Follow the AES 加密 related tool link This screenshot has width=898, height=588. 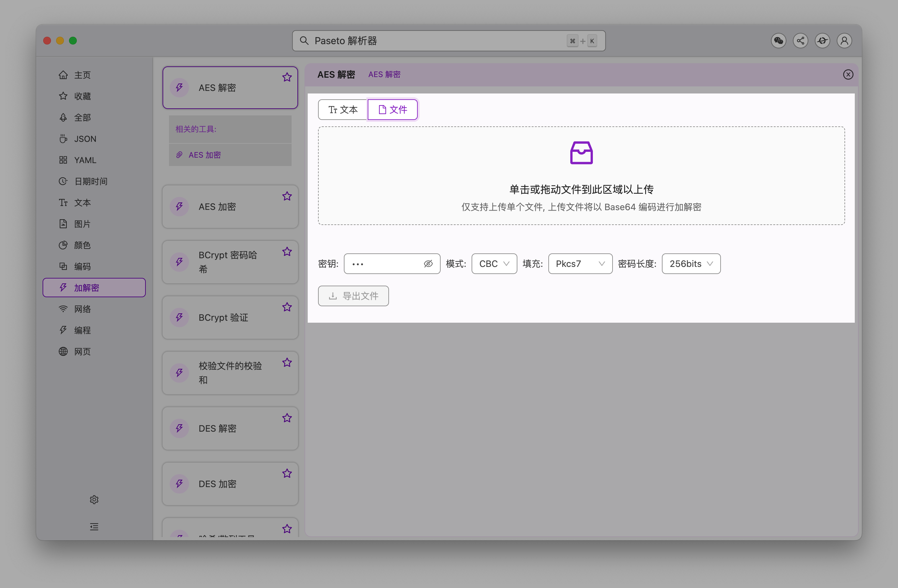(205, 155)
